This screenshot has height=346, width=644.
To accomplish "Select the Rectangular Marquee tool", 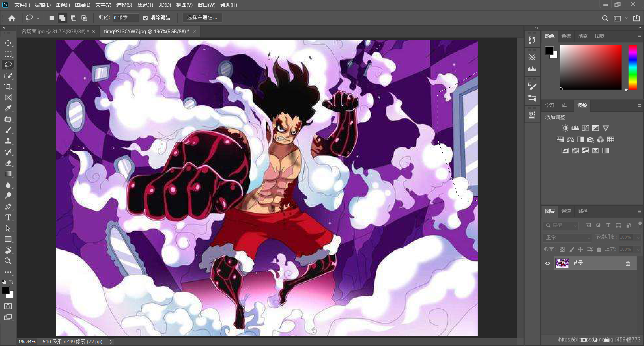I will coord(8,54).
